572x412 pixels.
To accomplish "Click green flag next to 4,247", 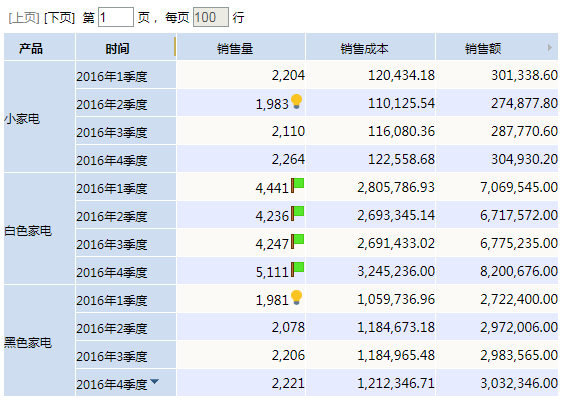I will tap(298, 241).
